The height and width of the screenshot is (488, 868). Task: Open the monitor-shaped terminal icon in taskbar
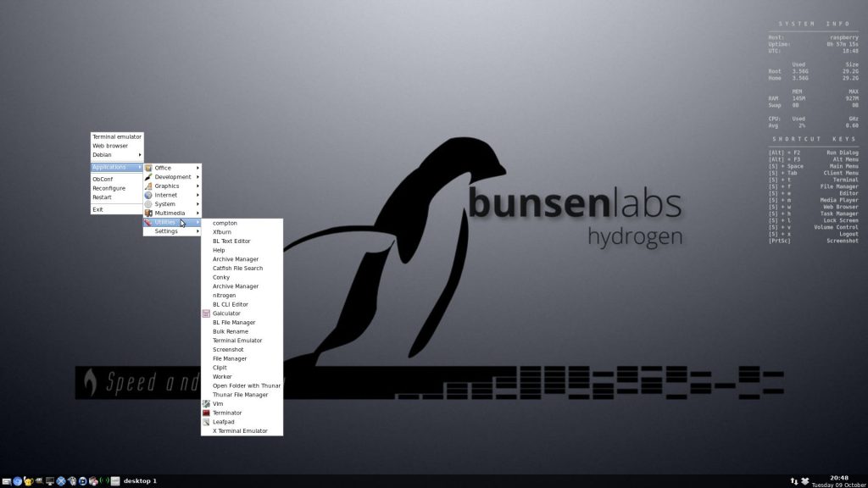click(50, 481)
